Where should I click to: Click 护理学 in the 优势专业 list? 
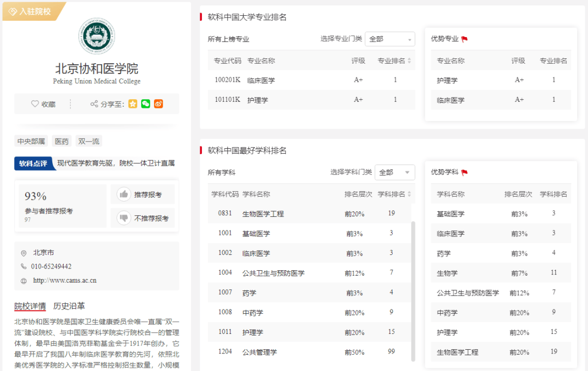click(447, 80)
